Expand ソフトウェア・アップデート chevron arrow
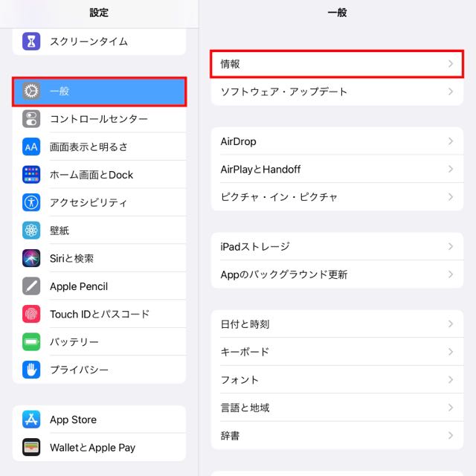The height and width of the screenshot is (476, 476). pos(451,91)
